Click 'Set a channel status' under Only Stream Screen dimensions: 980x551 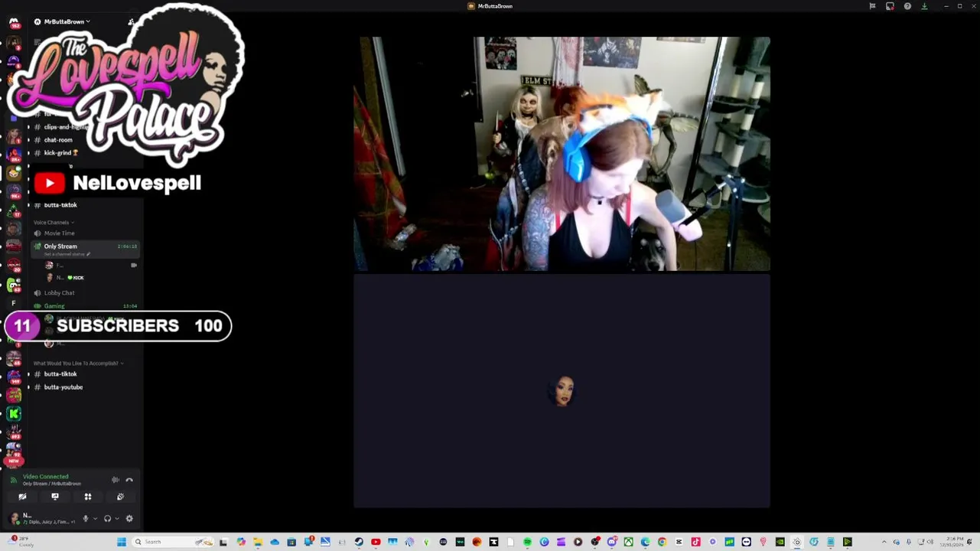pyautogui.click(x=67, y=254)
